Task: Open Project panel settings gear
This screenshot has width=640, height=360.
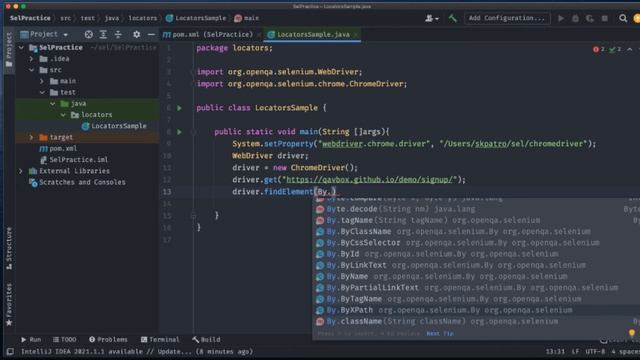Action: [x=136, y=35]
